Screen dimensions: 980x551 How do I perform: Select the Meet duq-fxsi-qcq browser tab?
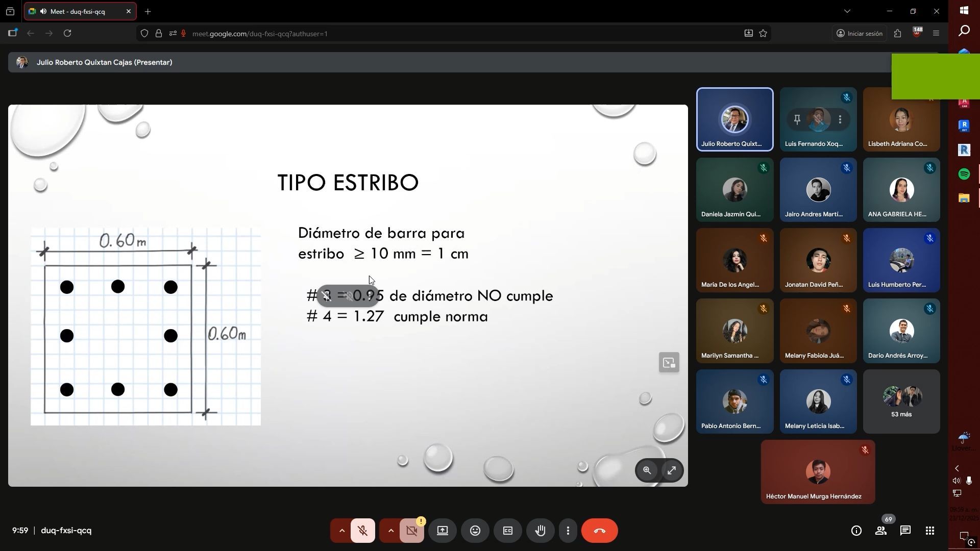pyautogui.click(x=78, y=11)
